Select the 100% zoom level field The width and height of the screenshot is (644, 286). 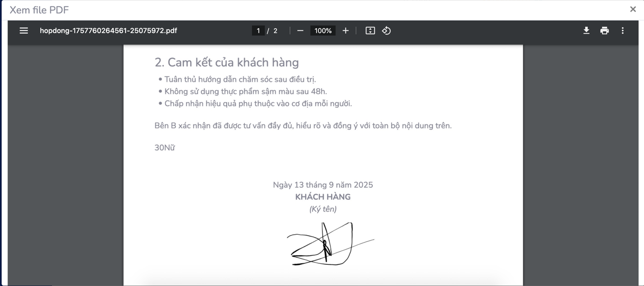point(323,31)
